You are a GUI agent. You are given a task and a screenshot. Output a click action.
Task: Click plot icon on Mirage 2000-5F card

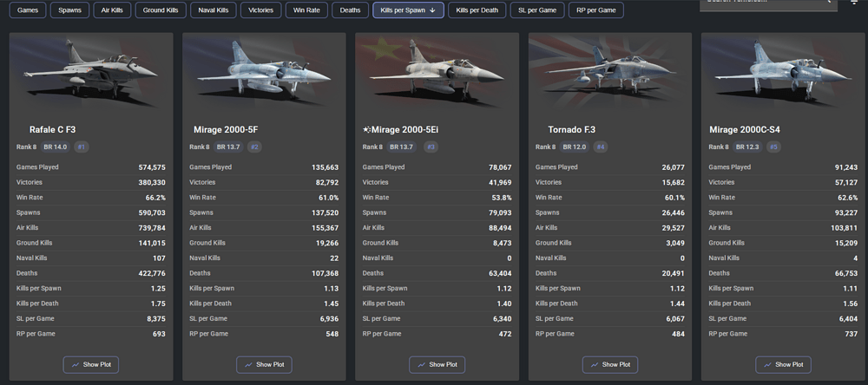tap(248, 365)
